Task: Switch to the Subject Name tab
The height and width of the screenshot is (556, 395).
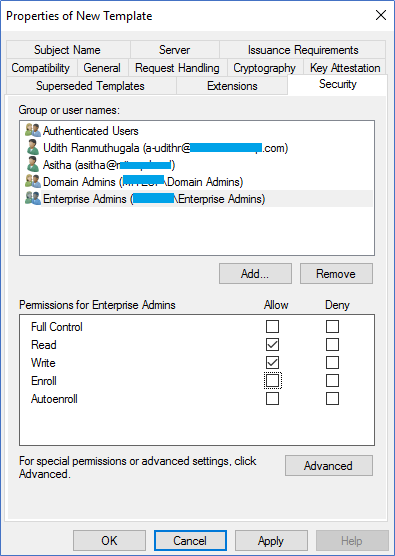Action: (68, 50)
